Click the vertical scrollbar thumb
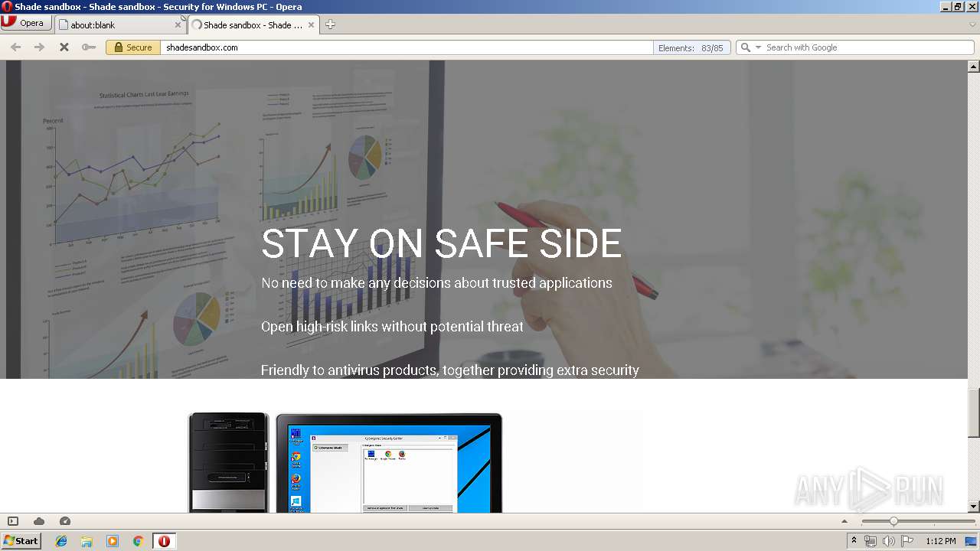 974,411
